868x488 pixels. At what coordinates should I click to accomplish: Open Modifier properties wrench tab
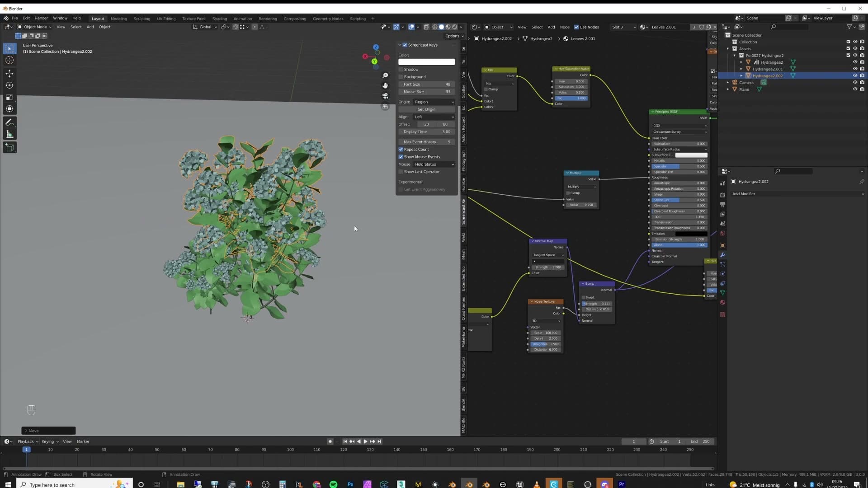pyautogui.click(x=722, y=255)
